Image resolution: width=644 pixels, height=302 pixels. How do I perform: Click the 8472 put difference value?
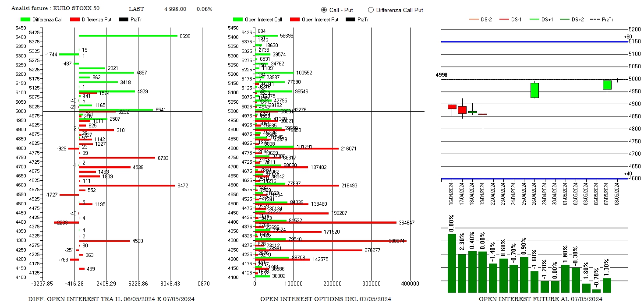183,186
